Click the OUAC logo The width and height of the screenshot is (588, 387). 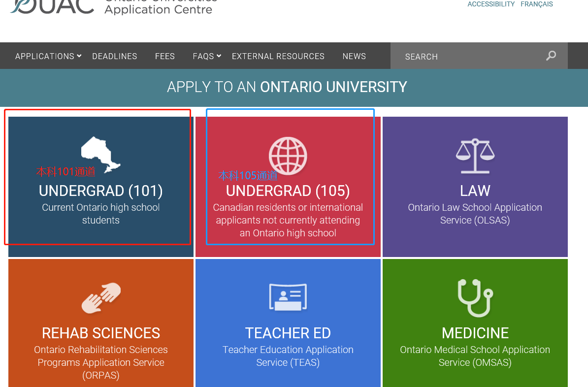click(52, 7)
